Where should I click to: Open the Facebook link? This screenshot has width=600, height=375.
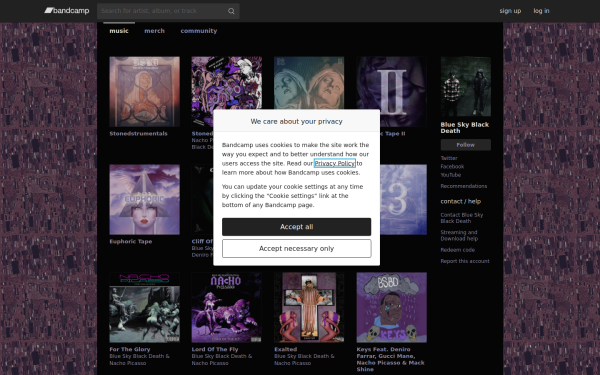452,166
